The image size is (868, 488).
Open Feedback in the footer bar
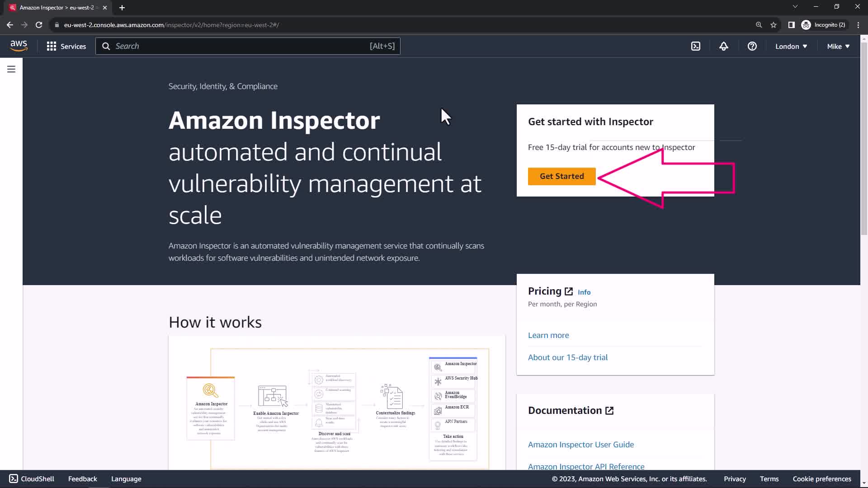[x=82, y=479]
